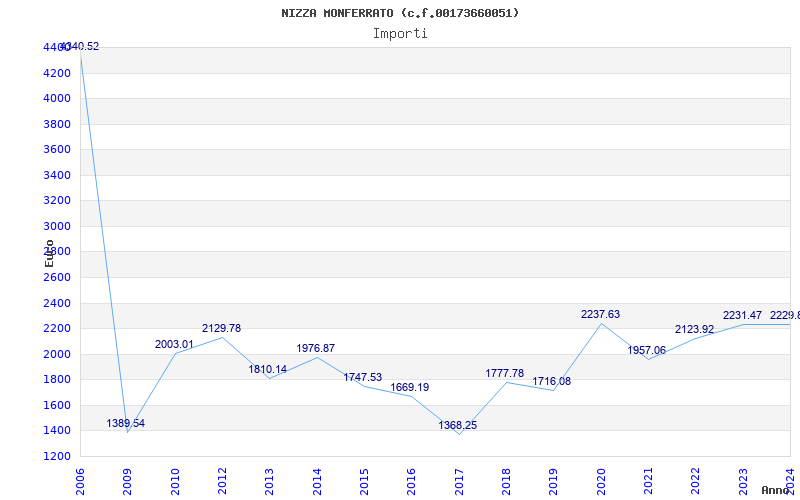Click the 2010 x-axis year label
This screenshot has height=500, width=800.
click(x=175, y=482)
